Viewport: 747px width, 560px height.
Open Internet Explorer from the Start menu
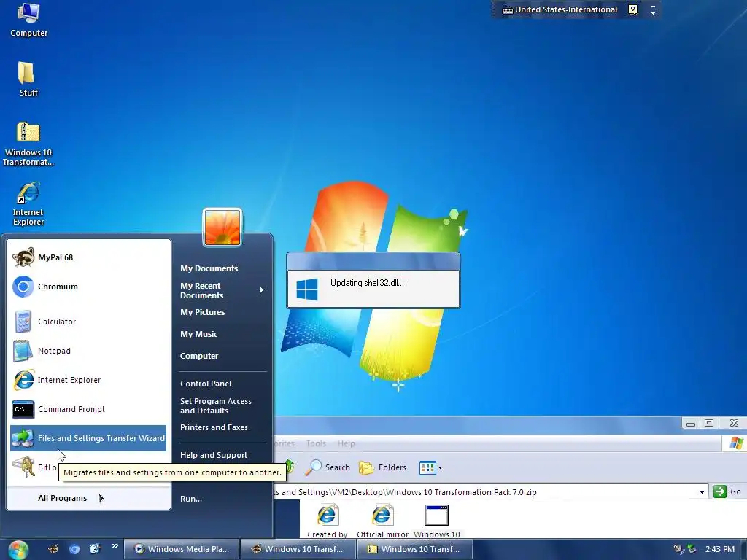point(88,380)
